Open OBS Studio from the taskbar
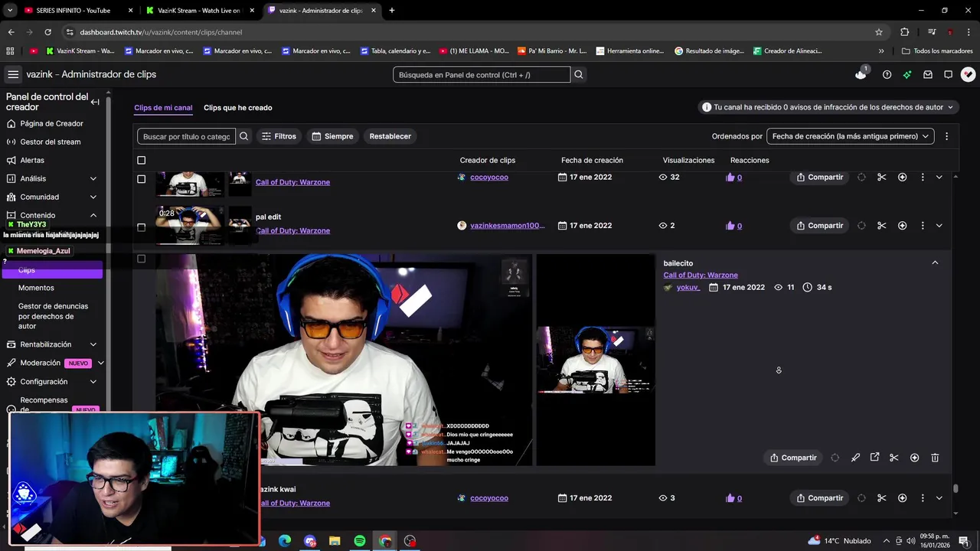The height and width of the screenshot is (551, 980). pyautogui.click(x=410, y=541)
